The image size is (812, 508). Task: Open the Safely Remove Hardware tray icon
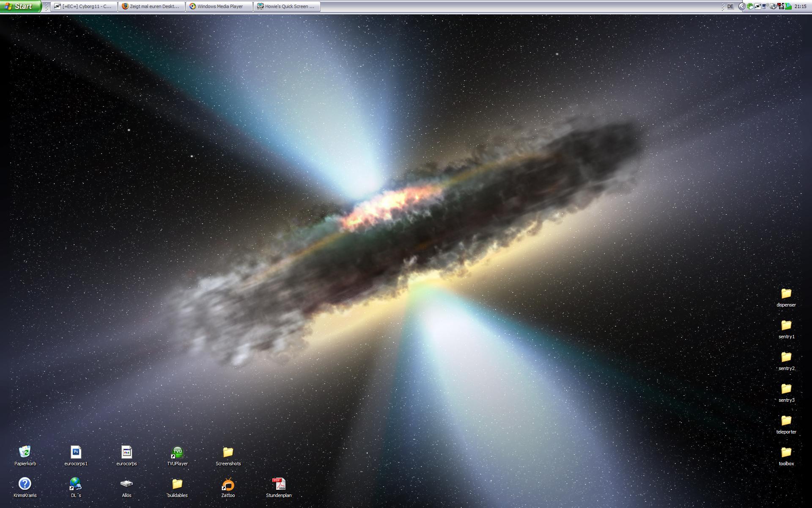[773, 6]
